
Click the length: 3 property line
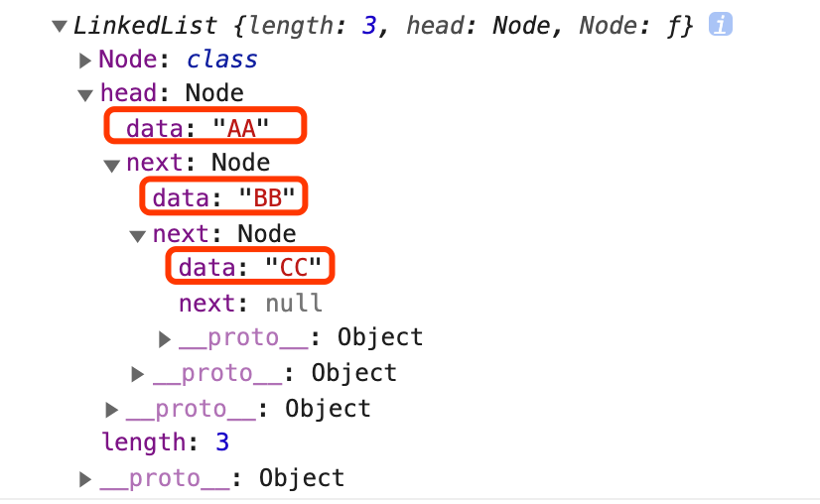(x=165, y=441)
